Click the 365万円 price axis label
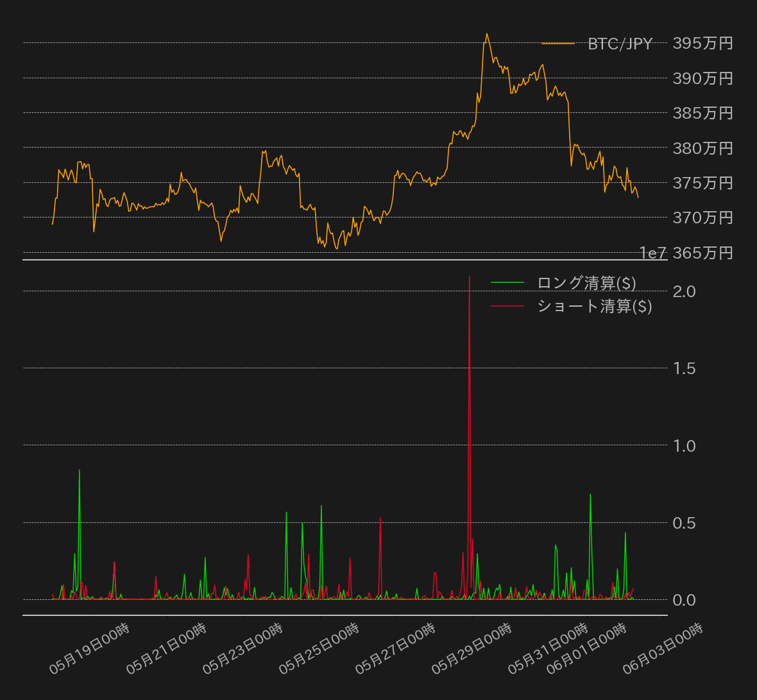The width and height of the screenshot is (757, 700). pos(702,253)
